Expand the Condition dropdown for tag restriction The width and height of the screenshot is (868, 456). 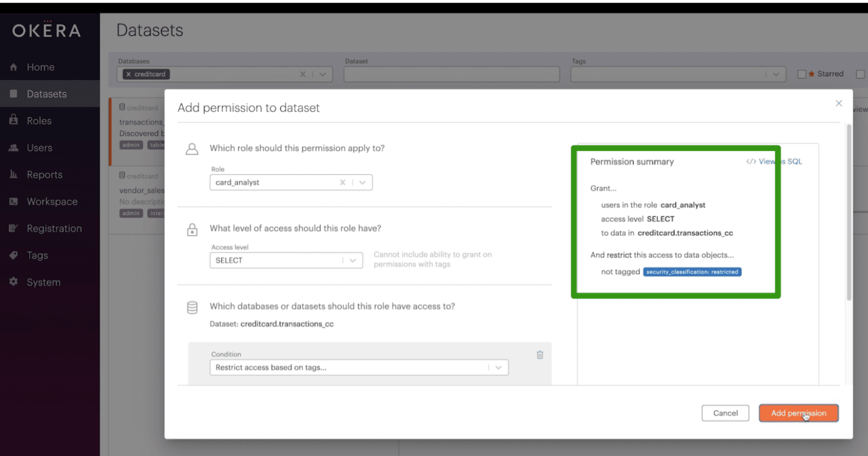tap(498, 367)
